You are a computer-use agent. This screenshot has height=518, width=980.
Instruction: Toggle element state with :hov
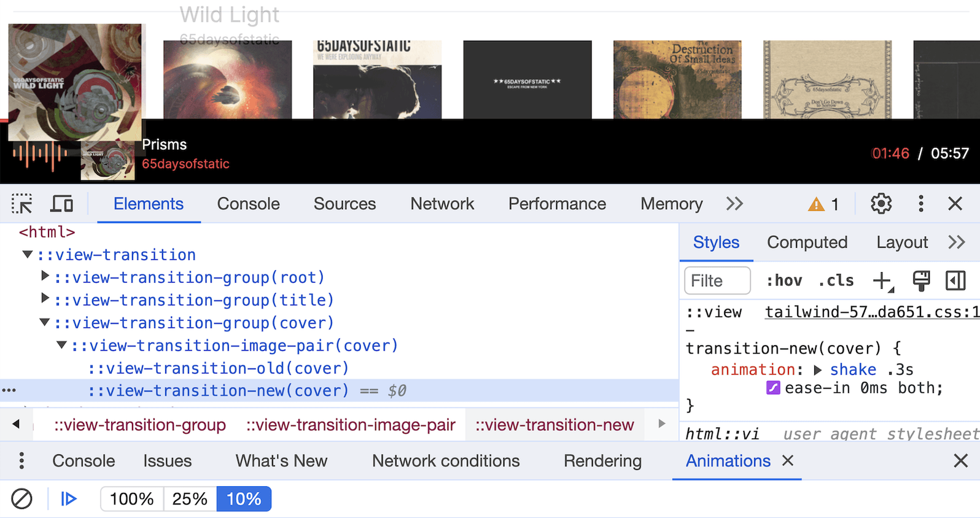tap(784, 281)
